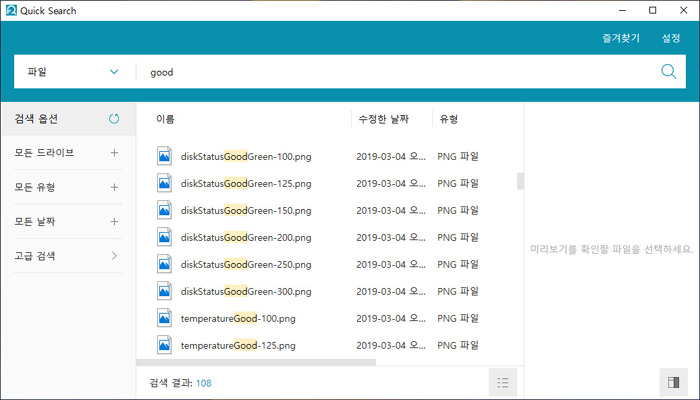Open the 즐겨찾기 favorites menu

click(x=620, y=38)
